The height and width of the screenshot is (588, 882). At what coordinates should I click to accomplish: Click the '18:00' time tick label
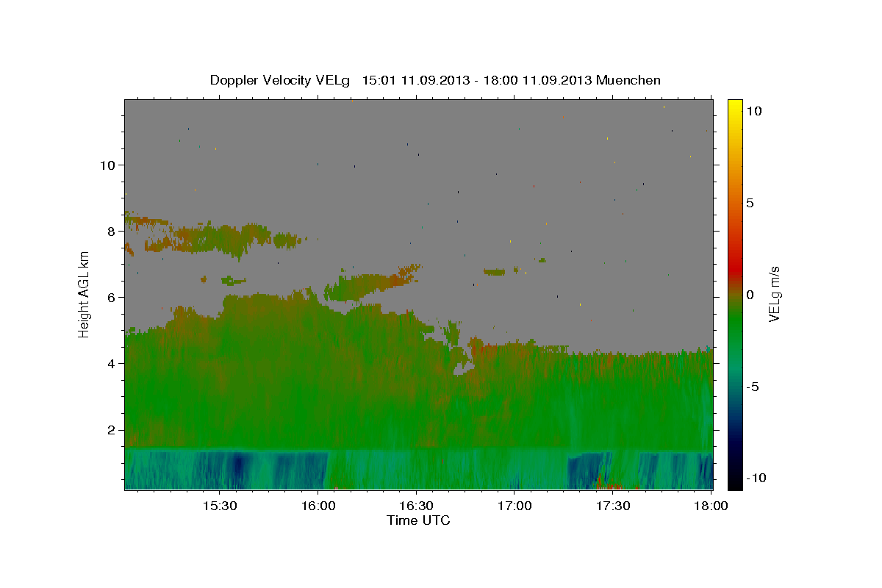point(711,506)
